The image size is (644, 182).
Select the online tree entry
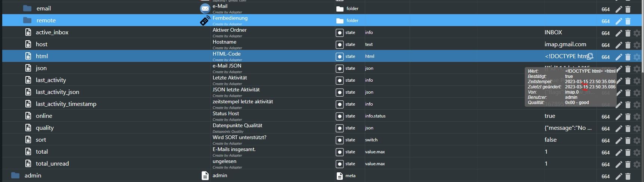tap(44, 116)
